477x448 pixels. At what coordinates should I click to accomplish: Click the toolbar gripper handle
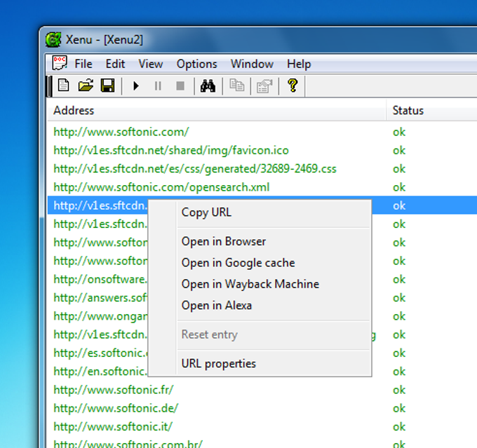coord(49,86)
